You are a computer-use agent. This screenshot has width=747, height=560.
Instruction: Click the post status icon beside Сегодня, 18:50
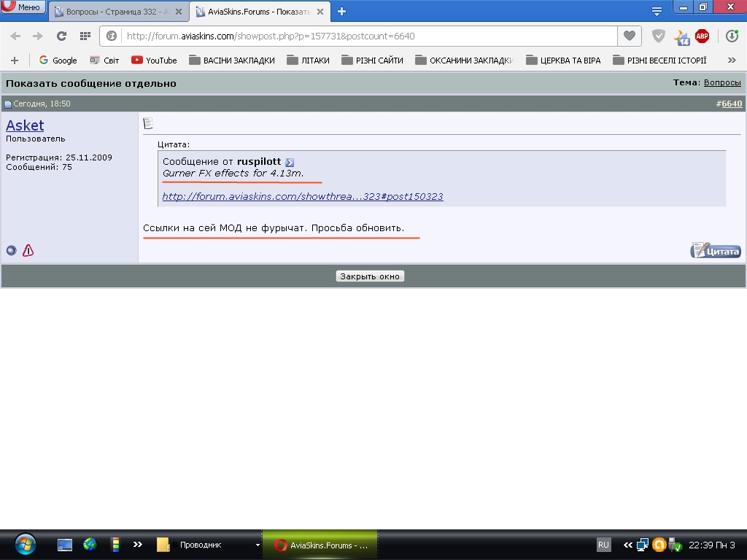tap(7, 104)
